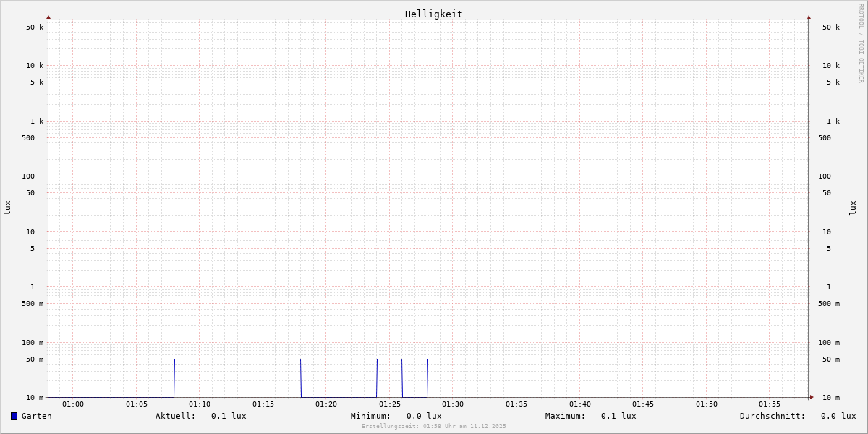This screenshot has height=434, width=868.
Task: Click the short blue line plateau near 01:25
Action: [389, 359]
